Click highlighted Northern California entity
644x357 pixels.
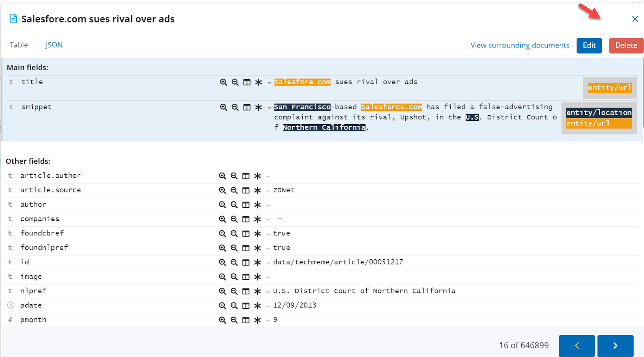324,127
